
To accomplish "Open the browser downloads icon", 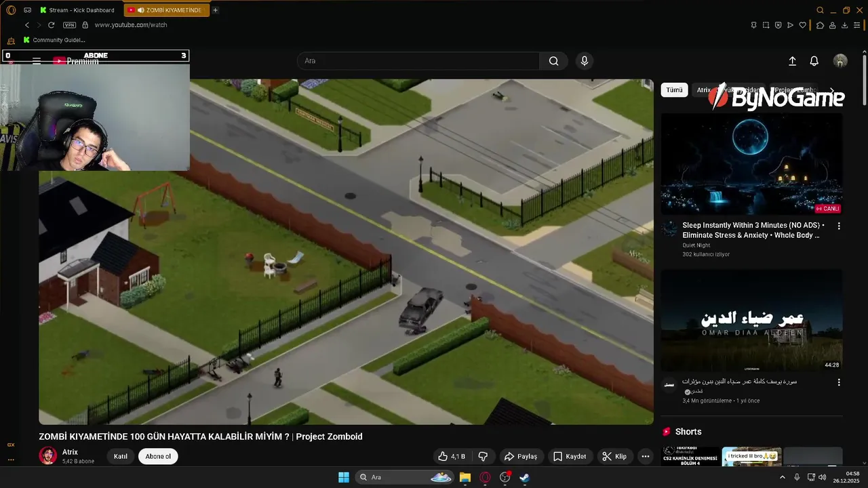I will tap(845, 25).
